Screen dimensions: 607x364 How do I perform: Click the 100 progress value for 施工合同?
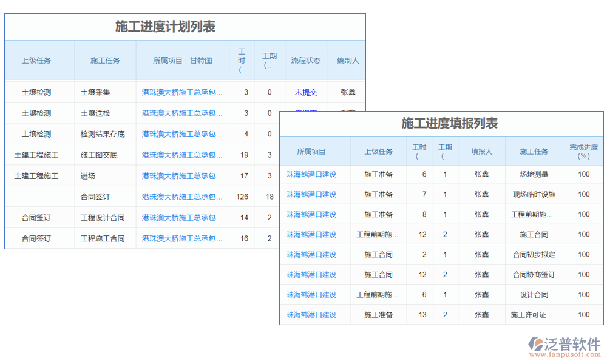[x=583, y=234]
